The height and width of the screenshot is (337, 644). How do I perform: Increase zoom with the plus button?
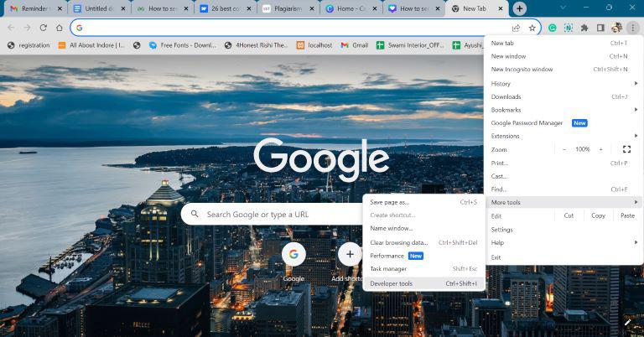tap(601, 149)
